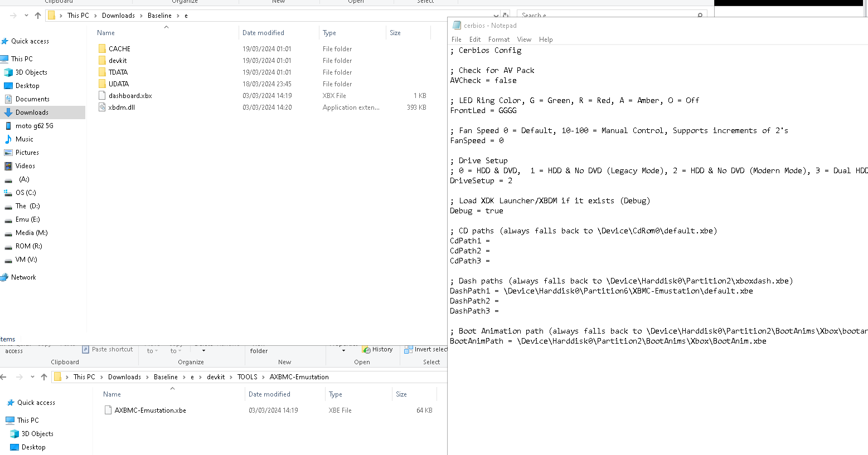Open Copy to dropdown in bottom ribbon
This screenshot has height=455, width=868.
176,351
